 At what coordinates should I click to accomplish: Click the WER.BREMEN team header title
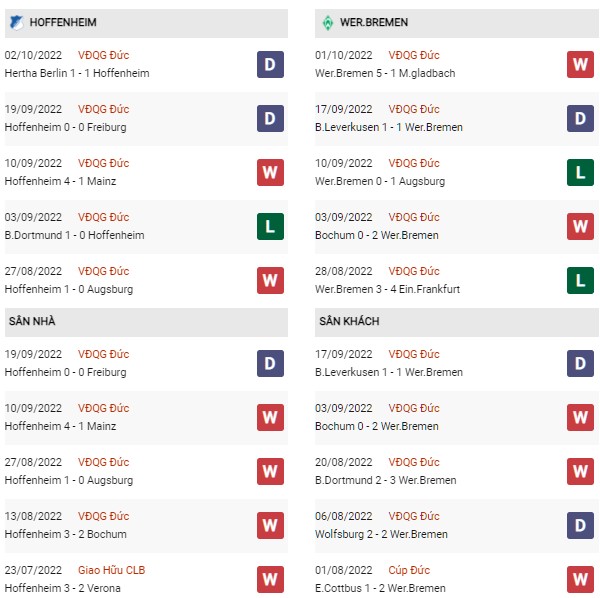coord(374,23)
